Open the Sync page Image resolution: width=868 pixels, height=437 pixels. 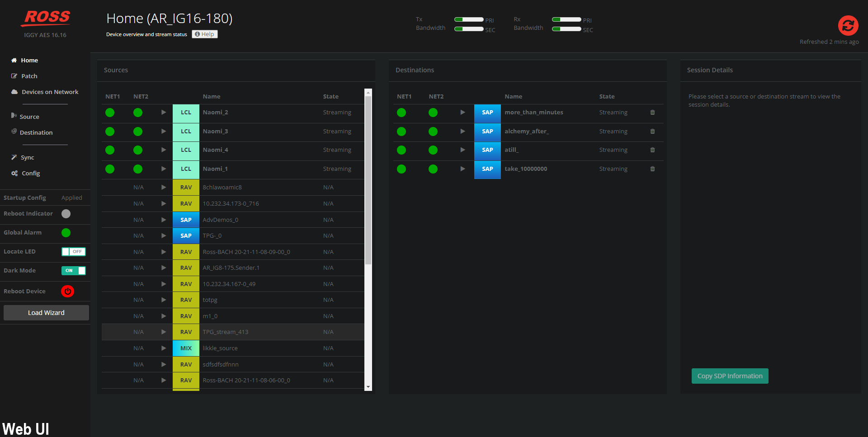(x=23, y=158)
